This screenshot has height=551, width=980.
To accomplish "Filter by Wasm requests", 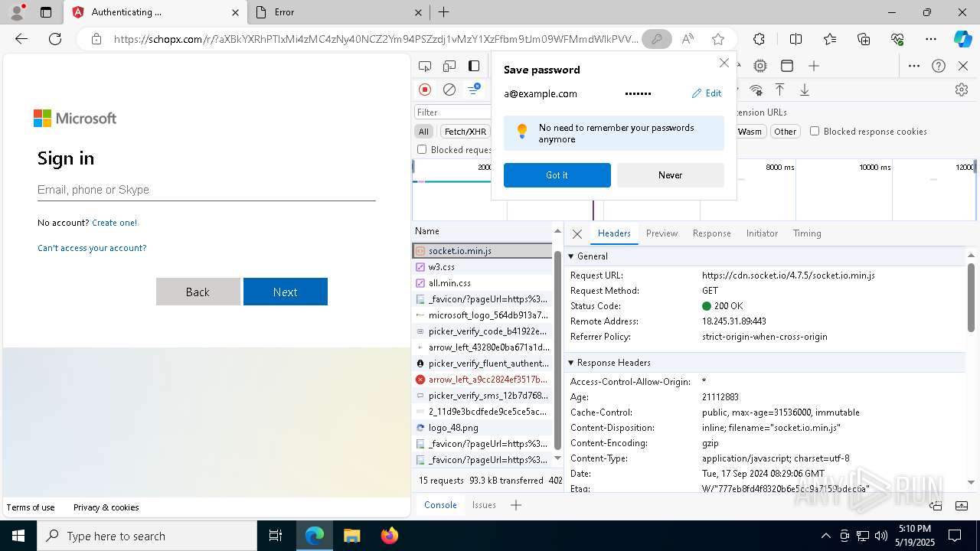I will click(750, 132).
